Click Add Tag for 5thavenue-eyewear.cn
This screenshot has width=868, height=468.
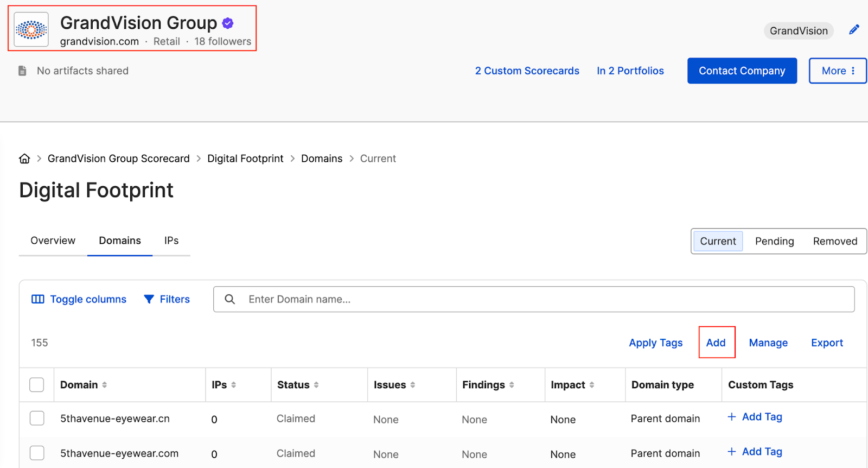click(762, 416)
